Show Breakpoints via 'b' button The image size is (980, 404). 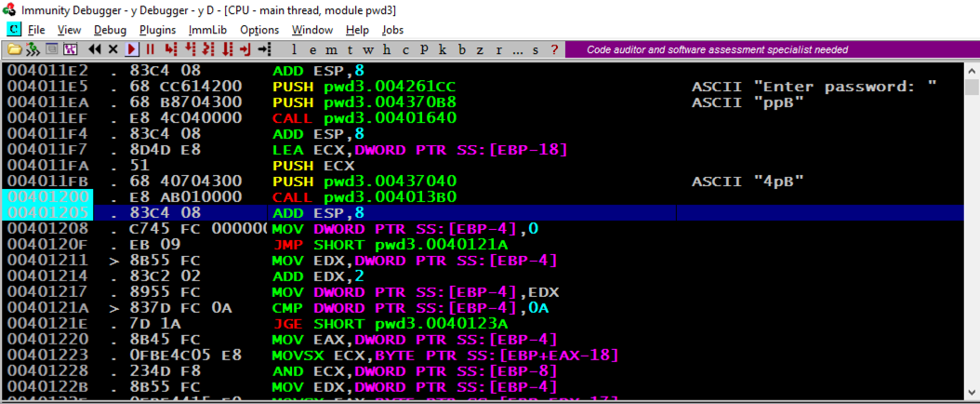click(x=461, y=50)
